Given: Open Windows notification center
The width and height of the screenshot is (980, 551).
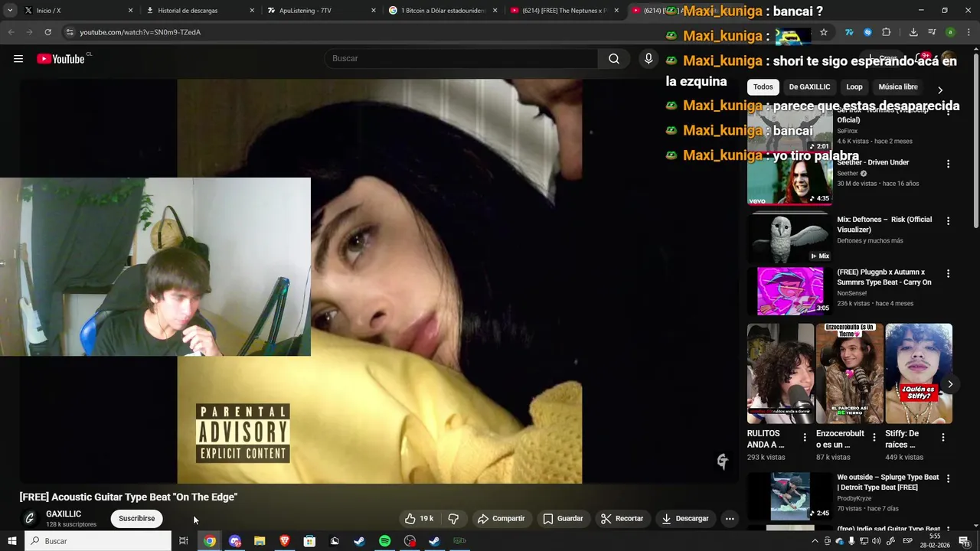Looking at the screenshot, I should [x=964, y=541].
